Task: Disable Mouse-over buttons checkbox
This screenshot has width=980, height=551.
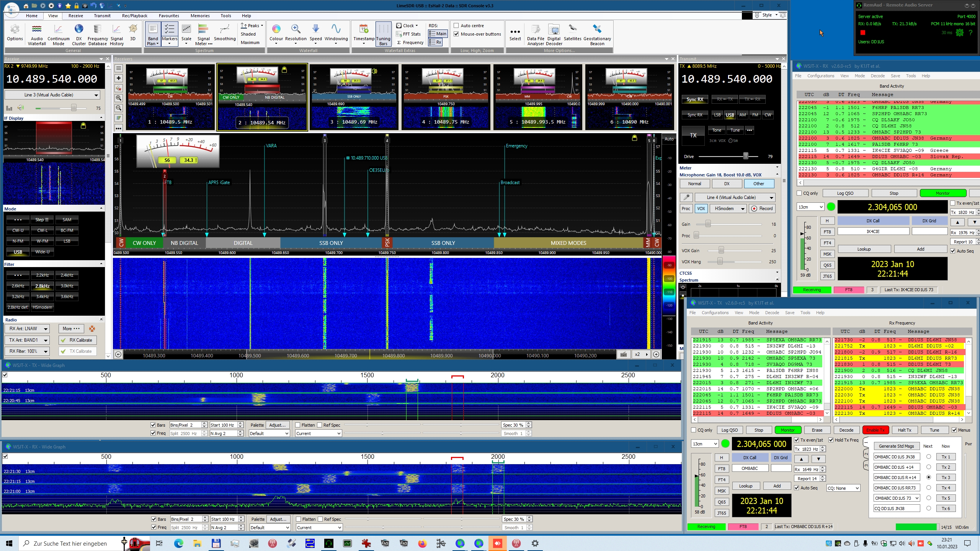Action: pos(456,34)
